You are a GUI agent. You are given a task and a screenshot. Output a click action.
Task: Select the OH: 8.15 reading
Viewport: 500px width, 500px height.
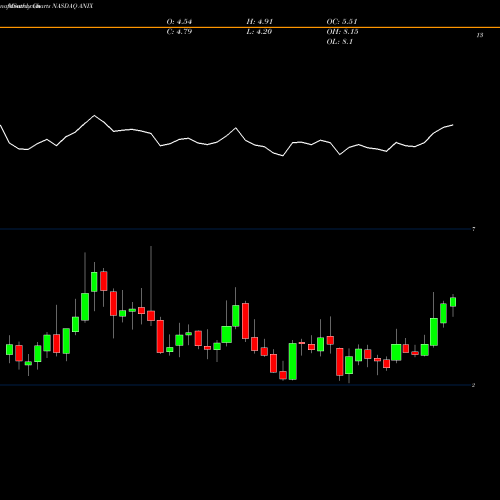[342, 32]
